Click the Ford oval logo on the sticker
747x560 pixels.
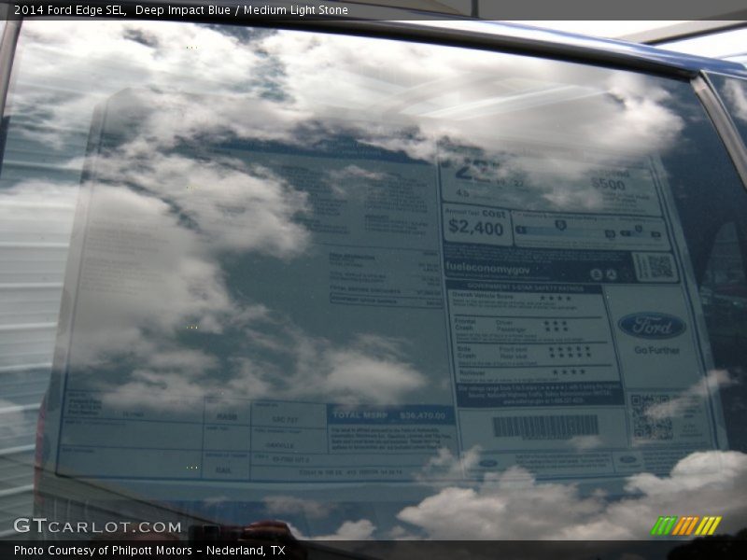tap(652, 326)
